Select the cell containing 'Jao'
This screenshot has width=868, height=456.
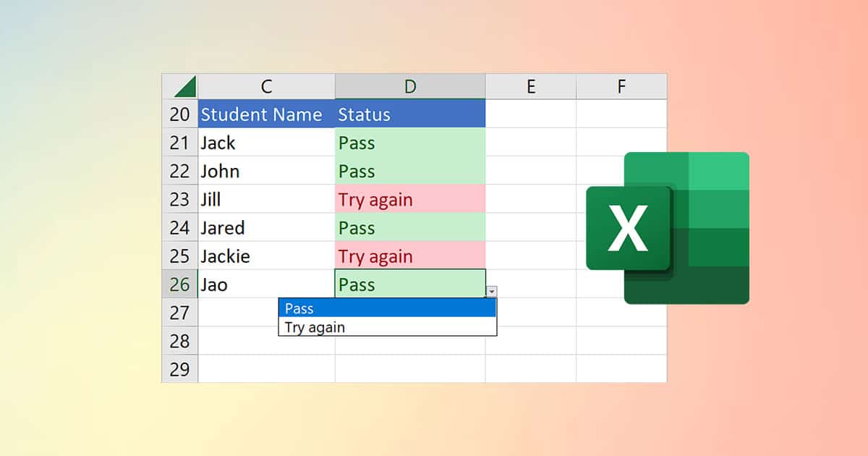pyautogui.click(x=266, y=284)
